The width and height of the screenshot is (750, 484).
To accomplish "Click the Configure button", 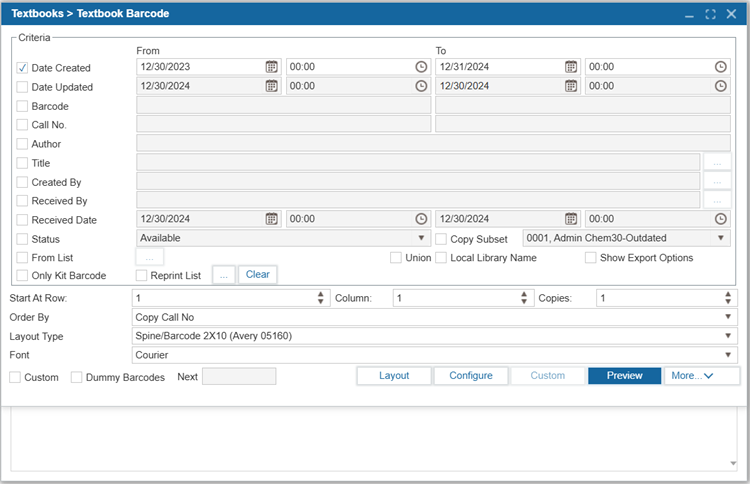I will tap(471, 376).
